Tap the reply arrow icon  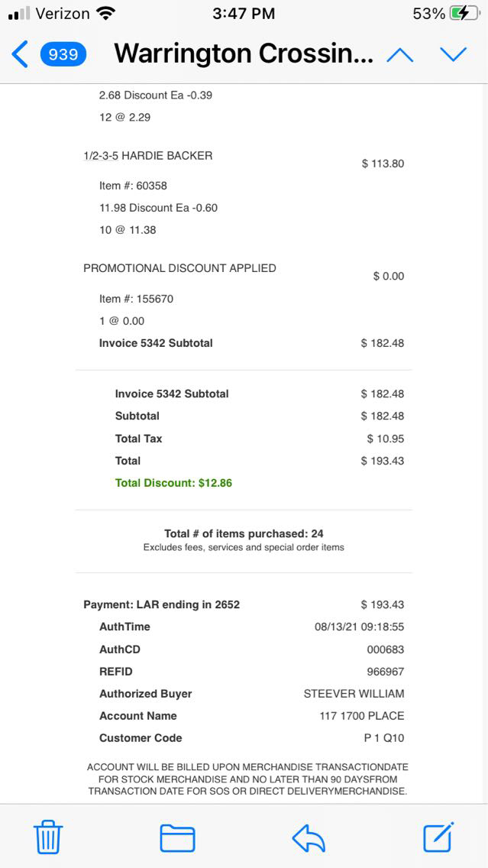309,837
